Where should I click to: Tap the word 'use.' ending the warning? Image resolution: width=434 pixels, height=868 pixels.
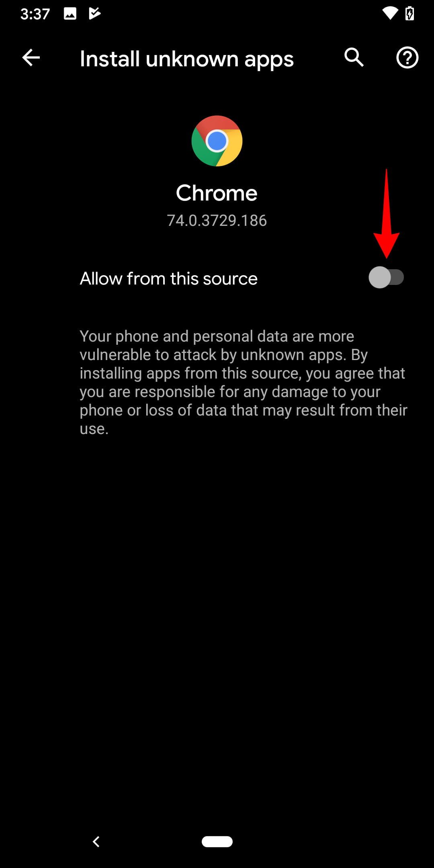click(94, 429)
